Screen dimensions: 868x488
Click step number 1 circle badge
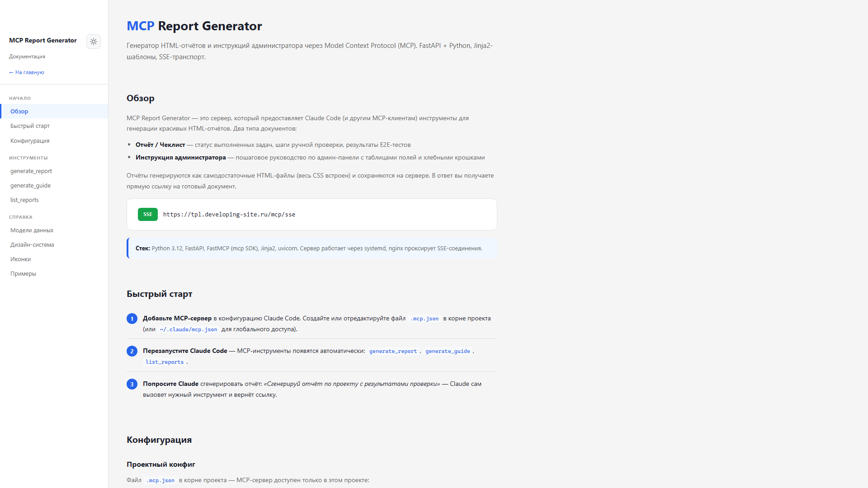tap(132, 319)
